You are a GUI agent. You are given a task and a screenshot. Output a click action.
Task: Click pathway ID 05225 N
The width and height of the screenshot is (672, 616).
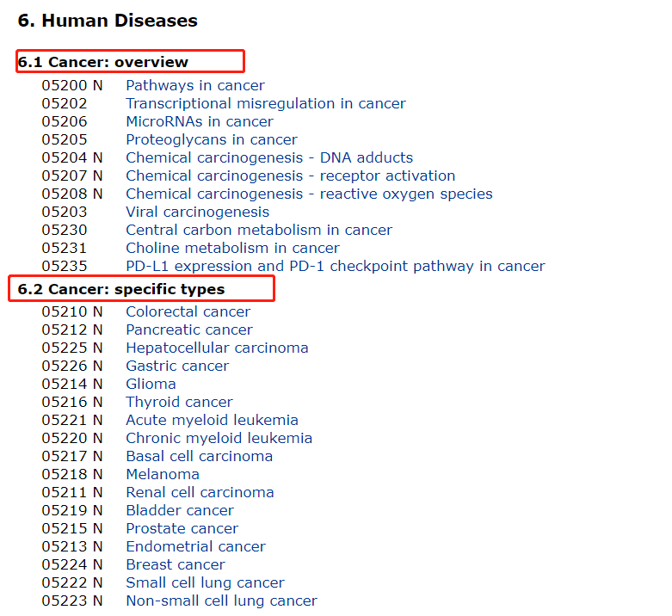[x=72, y=348]
